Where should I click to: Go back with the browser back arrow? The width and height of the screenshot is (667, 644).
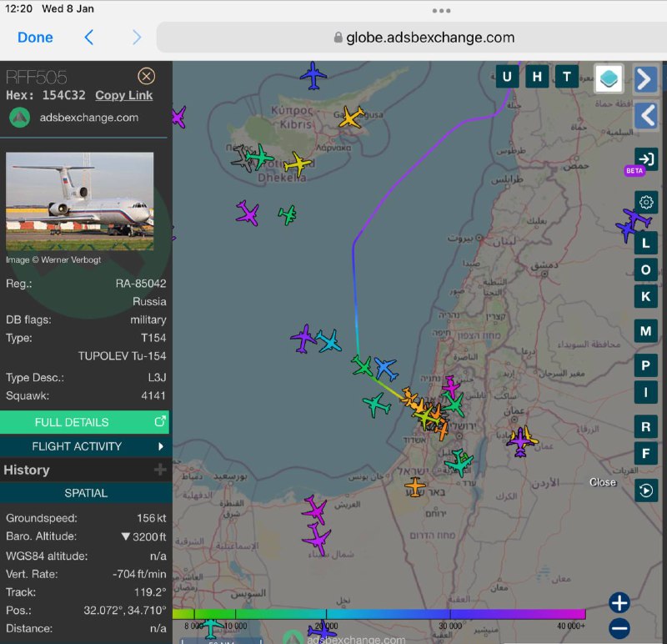coord(89,38)
